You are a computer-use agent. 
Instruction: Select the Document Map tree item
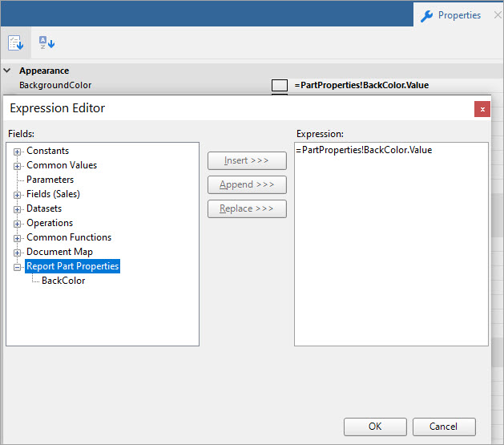(x=59, y=252)
